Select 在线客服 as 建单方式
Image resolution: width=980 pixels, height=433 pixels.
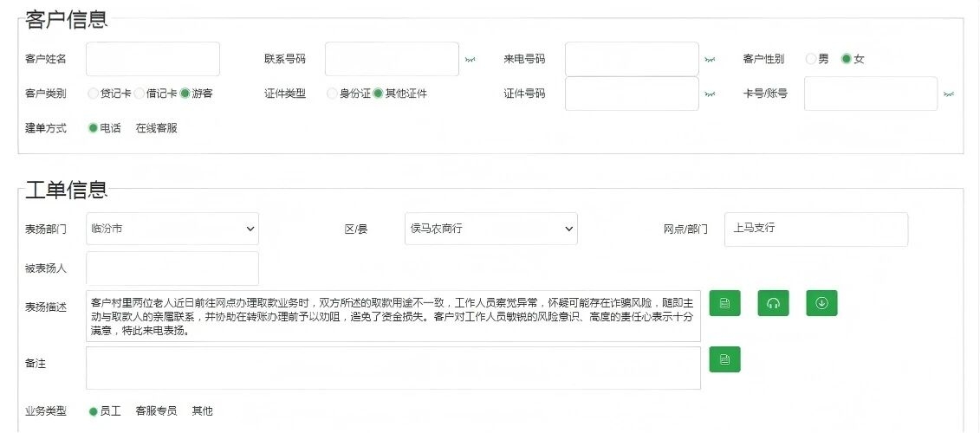tap(156, 128)
